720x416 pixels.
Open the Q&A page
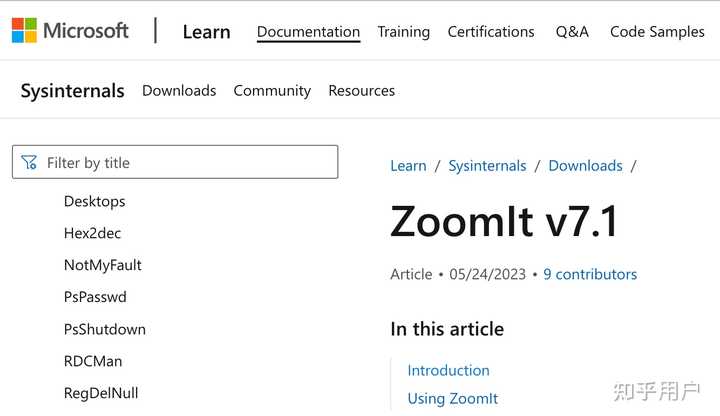[x=572, y=31]
